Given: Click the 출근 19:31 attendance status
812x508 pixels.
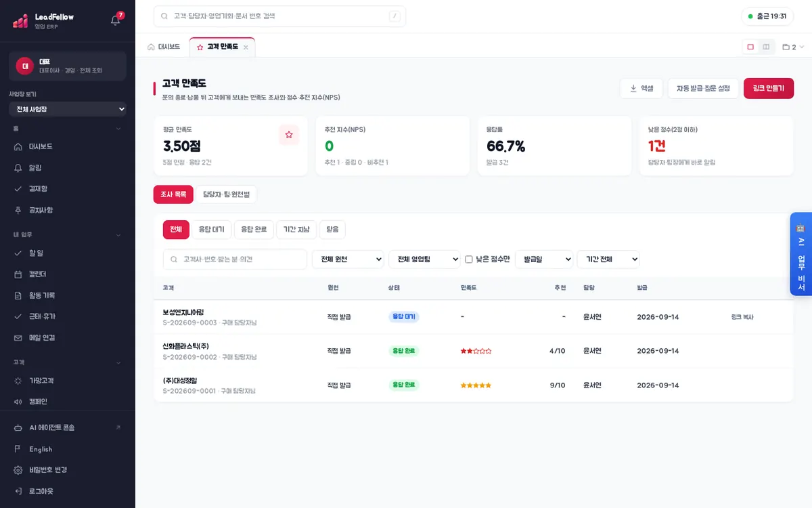Looking at the screenshot, I should [x=767, y=16].
